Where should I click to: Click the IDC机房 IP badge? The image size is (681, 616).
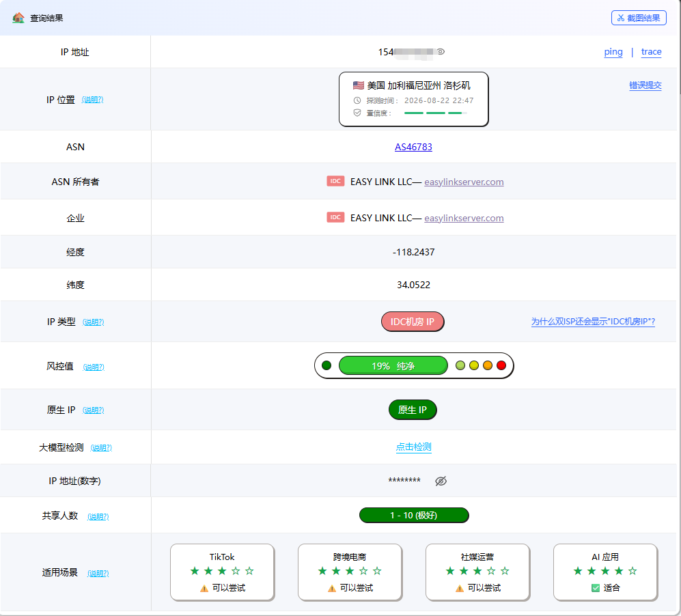pyautogui.click(x=413, y=322)
